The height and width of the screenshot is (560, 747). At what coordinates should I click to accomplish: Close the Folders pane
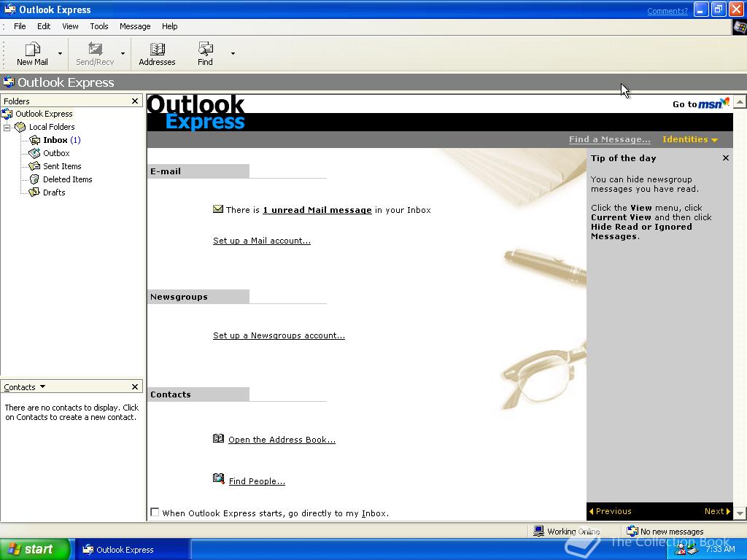coord(135,101)
